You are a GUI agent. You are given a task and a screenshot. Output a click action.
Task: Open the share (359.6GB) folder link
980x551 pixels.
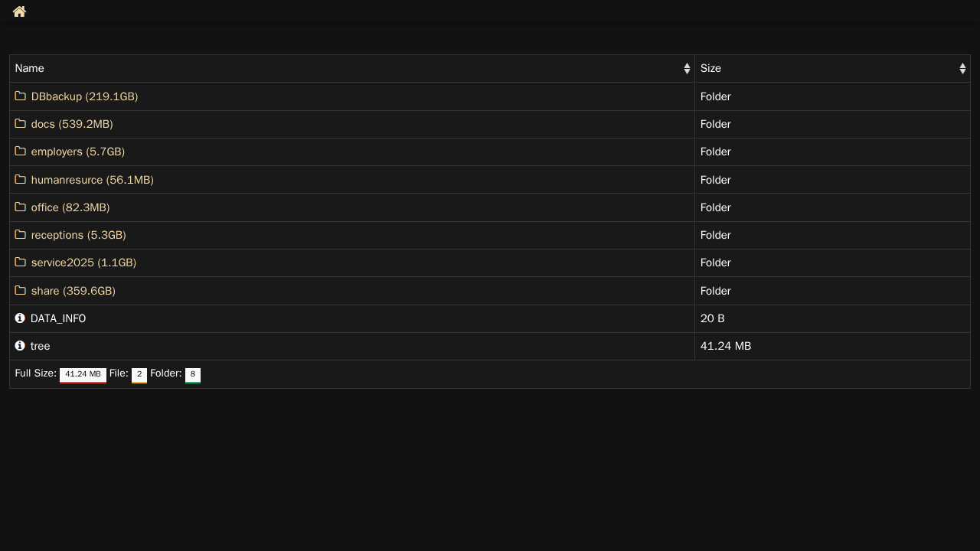[x=73, y=291]
